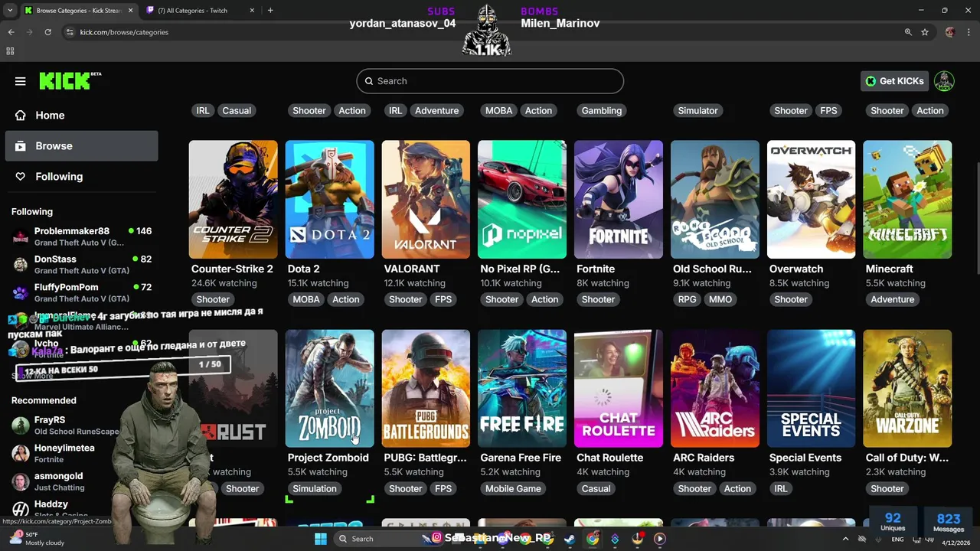Screen dimensions: 980x551
Task: Open Special Events category thumbnail
Action: click(811, 388)
